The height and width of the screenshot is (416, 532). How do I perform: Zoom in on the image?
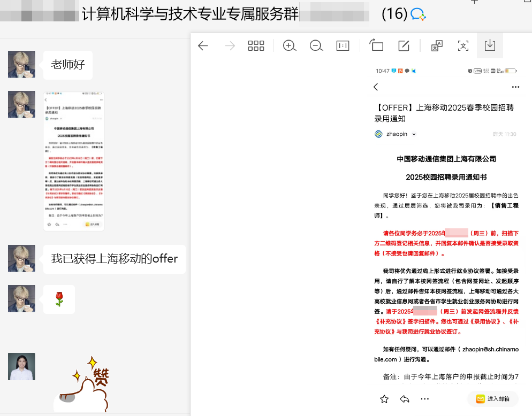coord(290,46)
